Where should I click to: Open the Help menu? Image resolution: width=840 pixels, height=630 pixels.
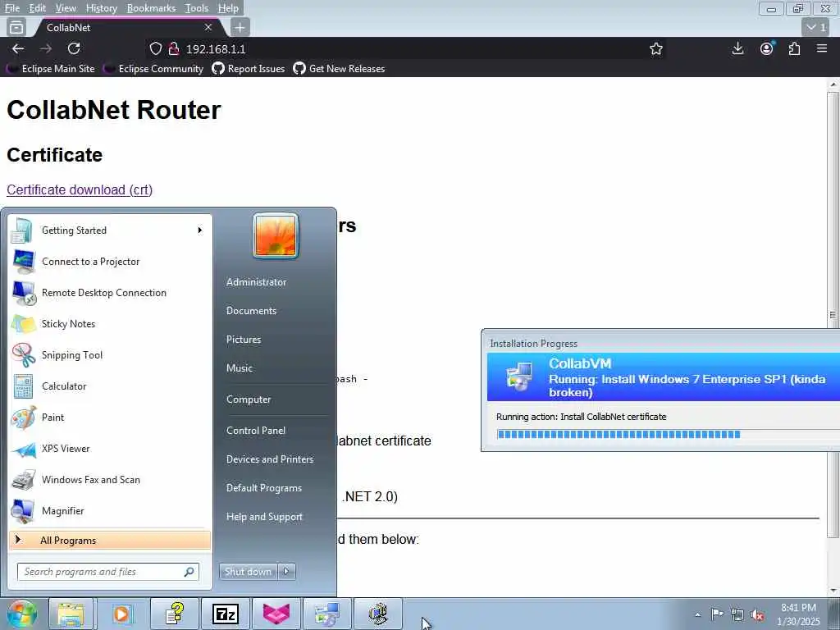point(228,8)
